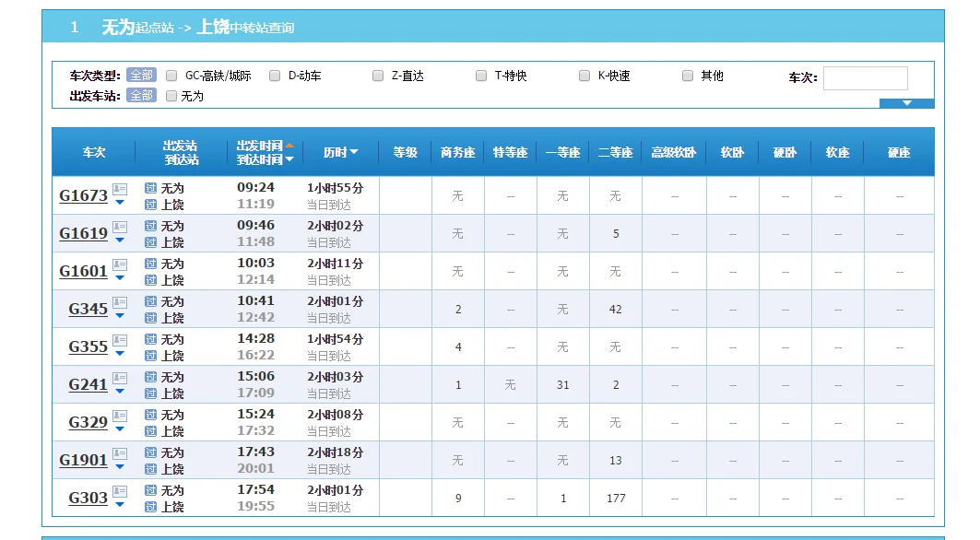The width and height of the screenshot is (980, 540).
Task: Expand the filter panel via the blue arrow
Action: 907,104
